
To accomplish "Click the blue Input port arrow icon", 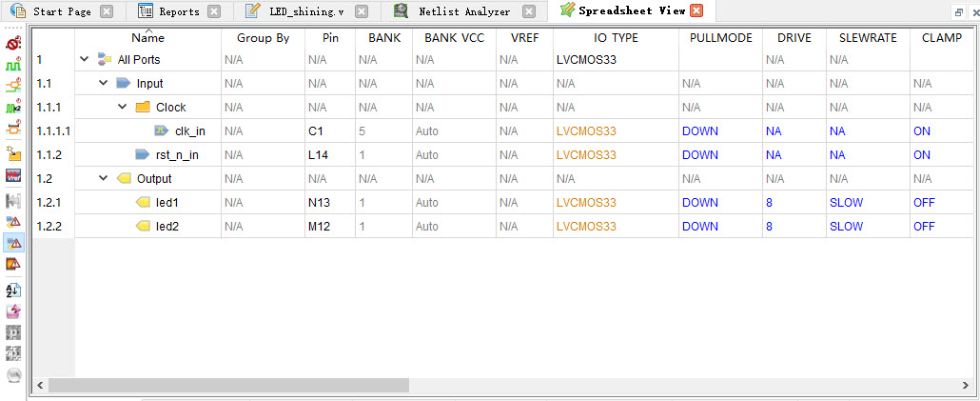I will pyautogui.click(x=124, y=83).
